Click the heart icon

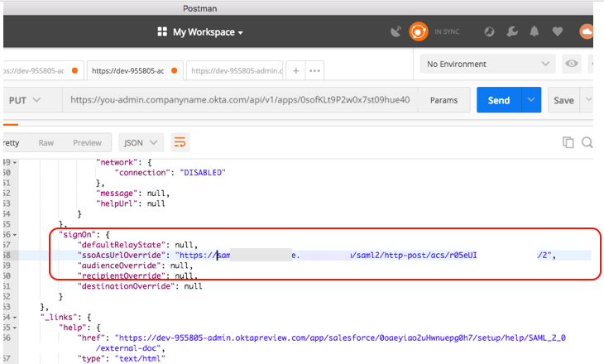(x=558, y=31)
